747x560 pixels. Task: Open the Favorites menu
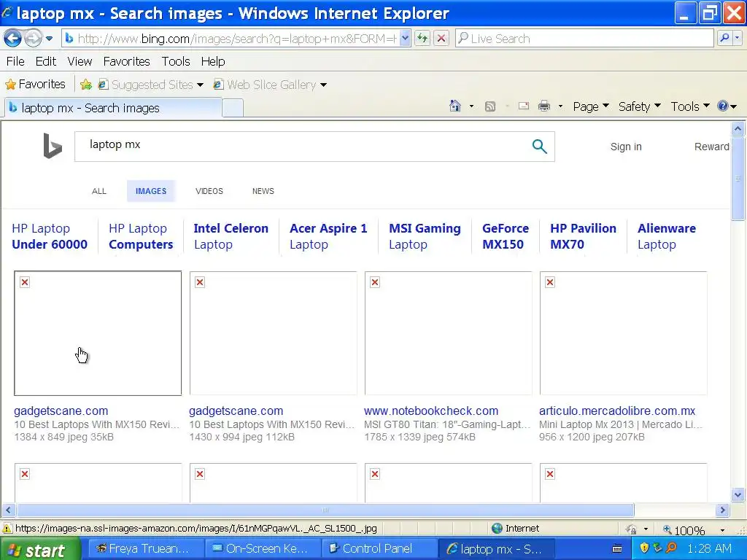126,61
